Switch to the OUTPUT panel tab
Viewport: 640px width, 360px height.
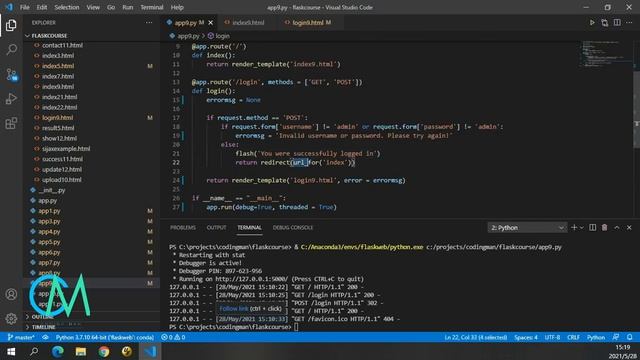point(216,227)
